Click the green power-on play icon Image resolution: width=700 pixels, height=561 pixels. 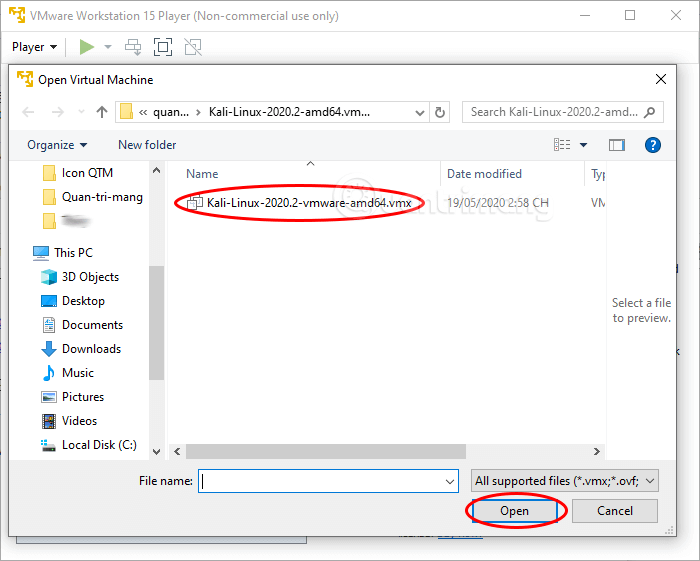tap(87, 46)
